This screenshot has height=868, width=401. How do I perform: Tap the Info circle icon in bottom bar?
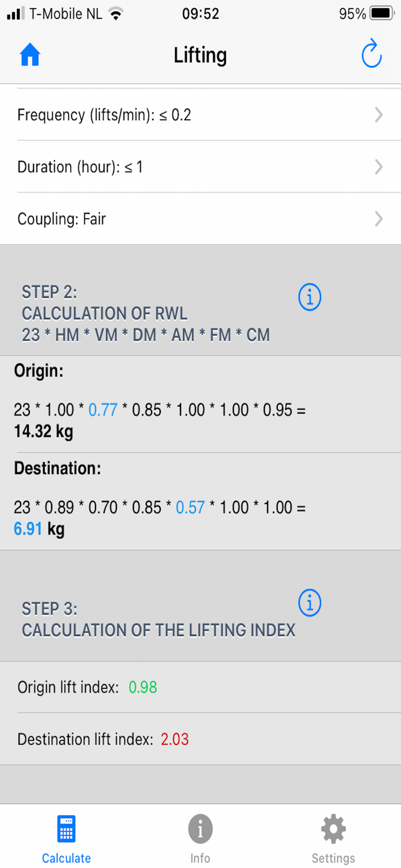[200, 829]
